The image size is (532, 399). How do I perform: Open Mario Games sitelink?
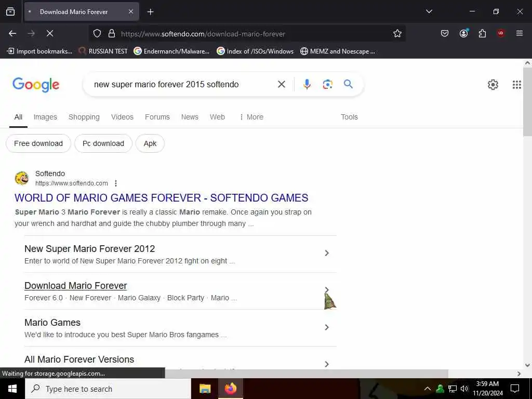pyautogui.click(x=52, y=323)
